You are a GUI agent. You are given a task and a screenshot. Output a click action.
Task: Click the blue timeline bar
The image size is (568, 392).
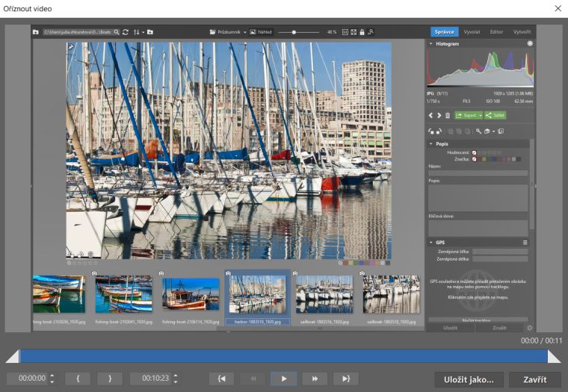(x=283, y=356)
